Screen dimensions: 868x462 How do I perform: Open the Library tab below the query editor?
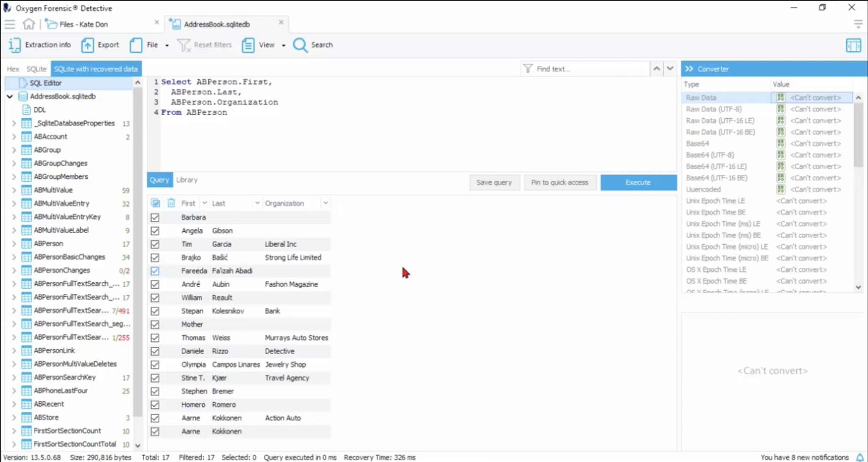187,180
